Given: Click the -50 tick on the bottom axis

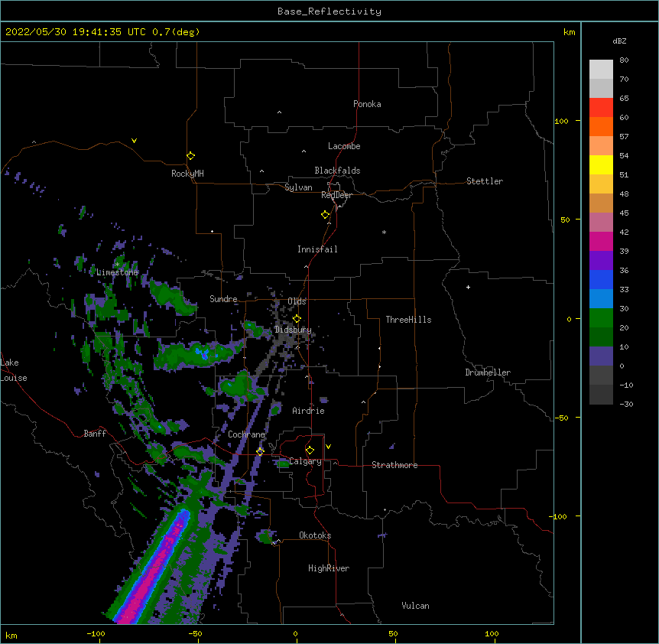Looking at the screenshot, I should [195, 633].
